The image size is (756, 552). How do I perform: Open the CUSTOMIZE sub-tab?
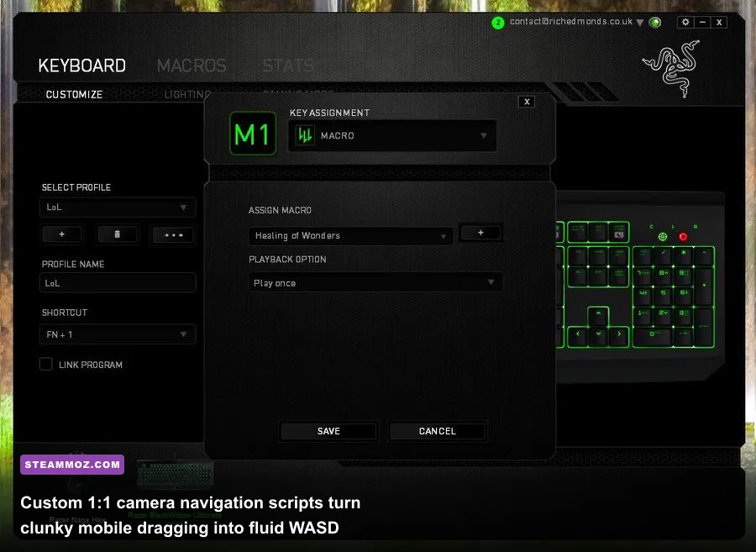[x=74, y=94]
